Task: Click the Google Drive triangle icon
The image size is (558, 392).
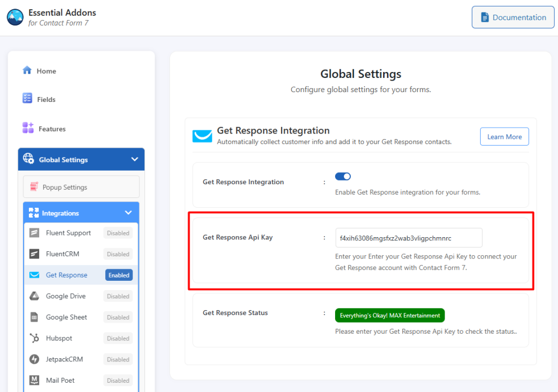Action: (x=34, y=296)
